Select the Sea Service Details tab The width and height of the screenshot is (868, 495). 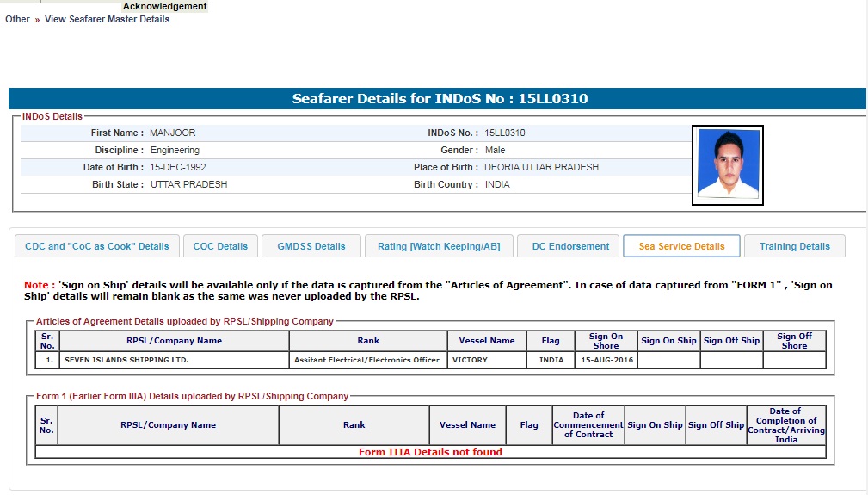point(681,246)
